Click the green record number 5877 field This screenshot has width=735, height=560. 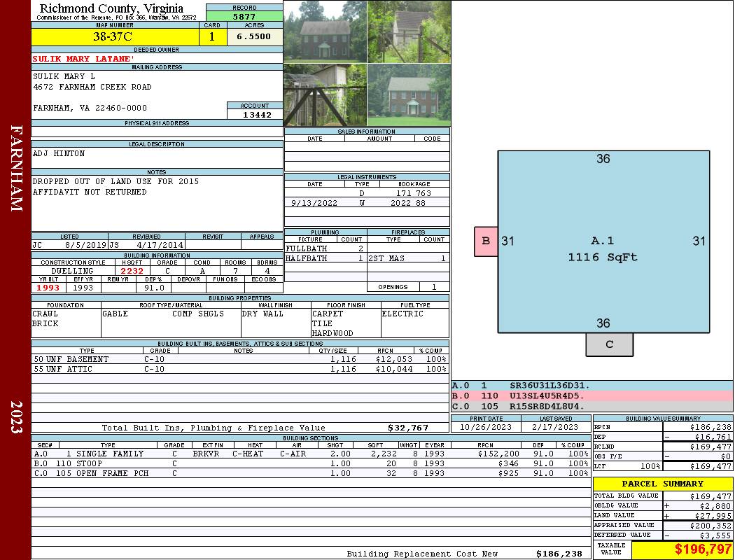pos(244,16)
